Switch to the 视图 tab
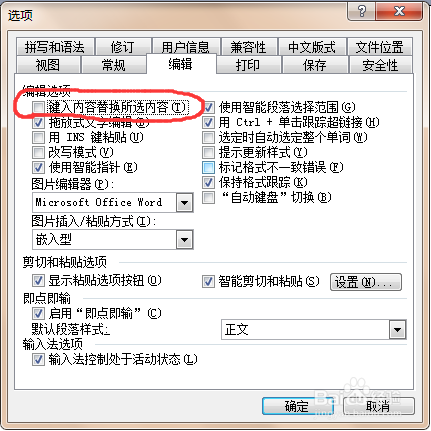The height and width of the screenshot is (431, 431). pyautogui.click(x=48, y=65)
